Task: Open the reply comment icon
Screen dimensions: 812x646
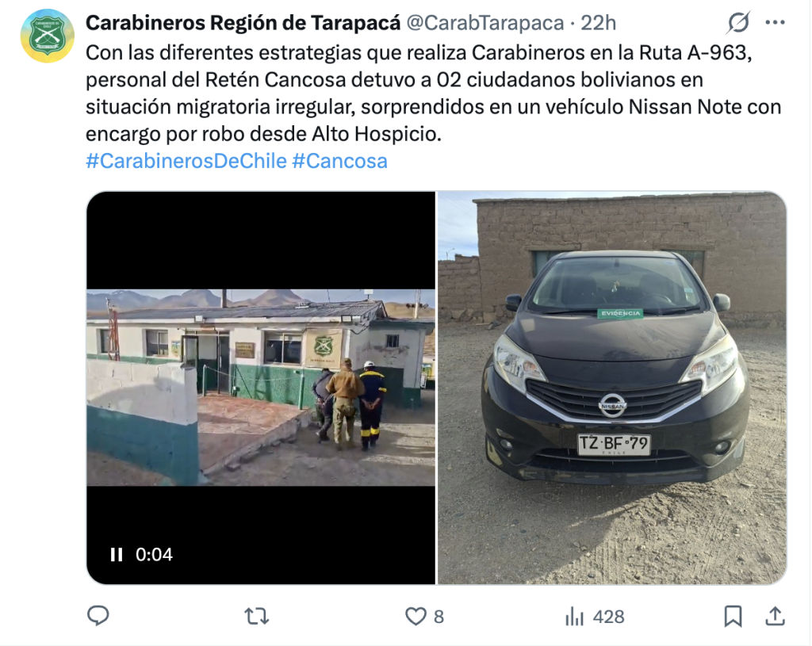Action: click(x=98, y=616)
